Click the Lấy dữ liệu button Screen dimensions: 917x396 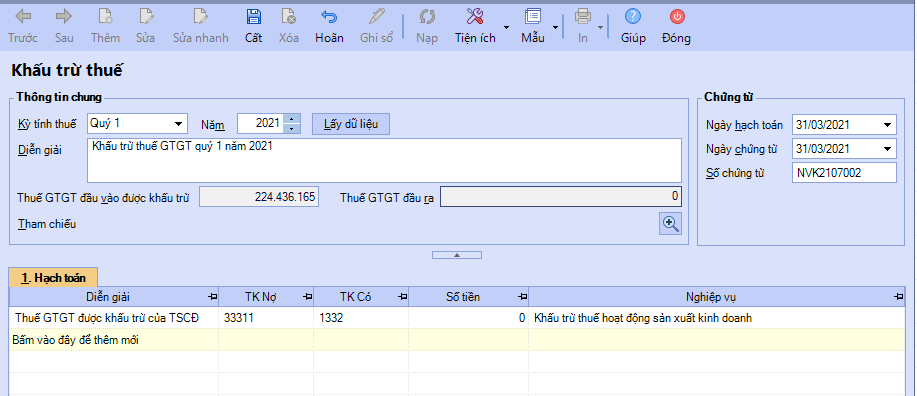tap(350, 124)
